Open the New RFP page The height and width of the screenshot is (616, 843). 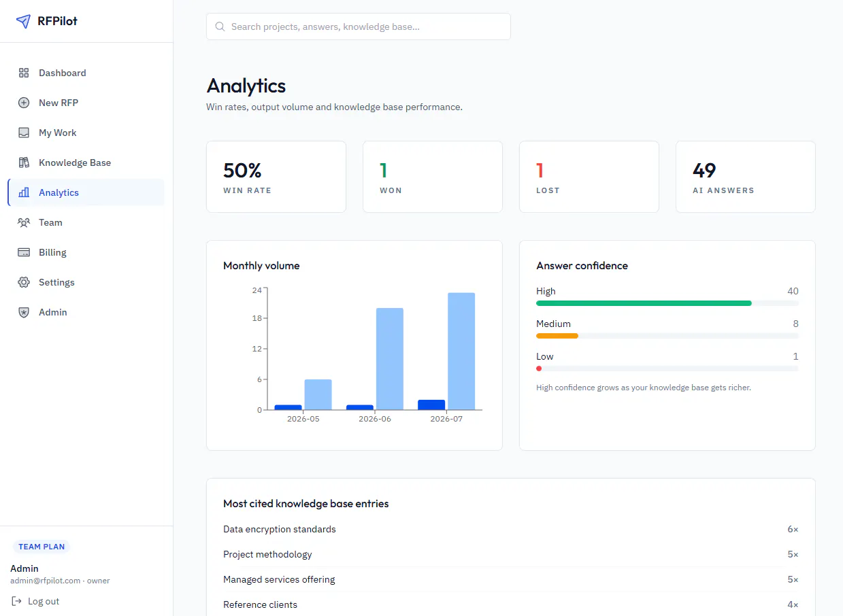click(86, 103)
